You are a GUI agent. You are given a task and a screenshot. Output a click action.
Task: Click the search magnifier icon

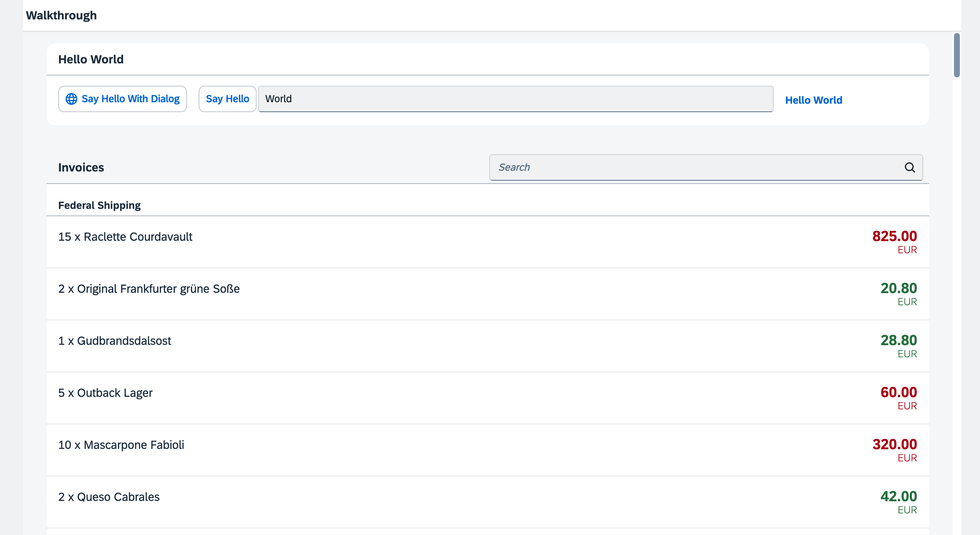coord(910,167)
